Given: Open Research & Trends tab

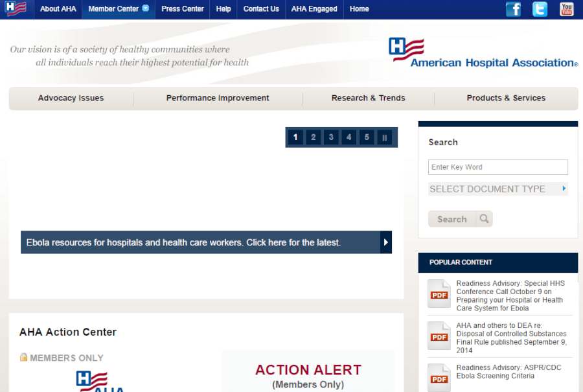Looking at the screenshot, I should (368, 98).
